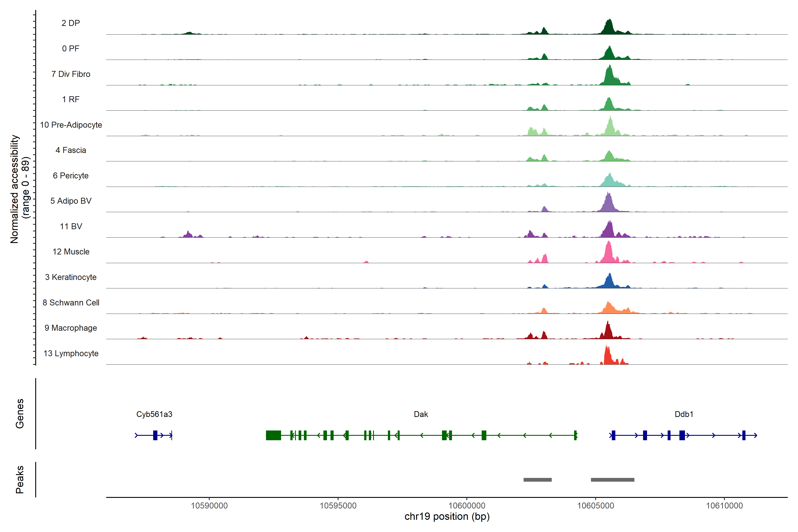Click the right gray peak bar
This screenshot has height=532, width=798.
(612, 480)
